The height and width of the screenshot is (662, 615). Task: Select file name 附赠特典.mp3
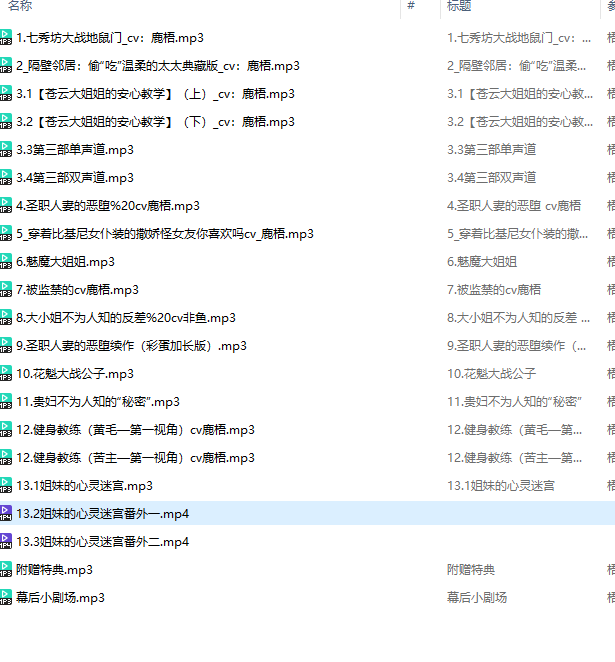click(54, 570)
